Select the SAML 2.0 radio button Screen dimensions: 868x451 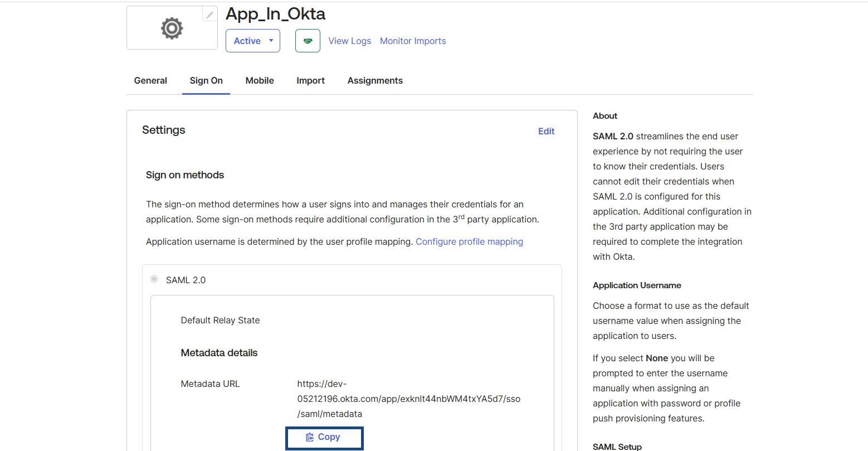tap(154, 279)
